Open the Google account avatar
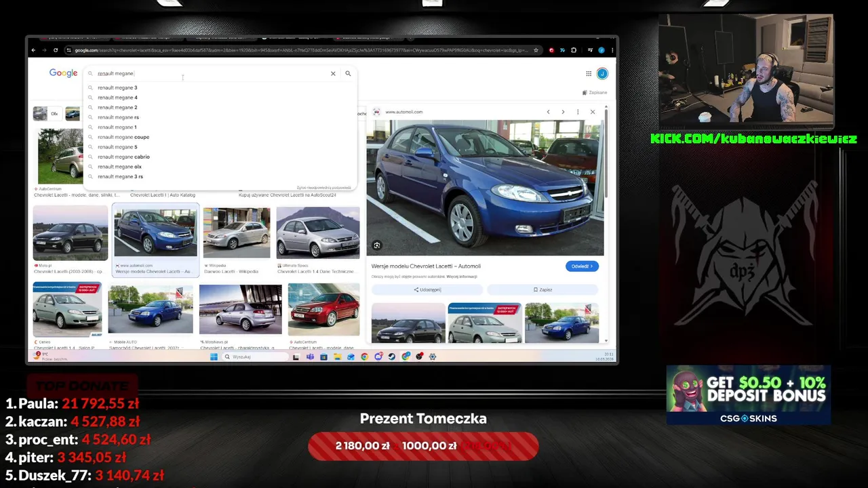Viewport: 868px width, 488px height. click(x=602, y=73)
